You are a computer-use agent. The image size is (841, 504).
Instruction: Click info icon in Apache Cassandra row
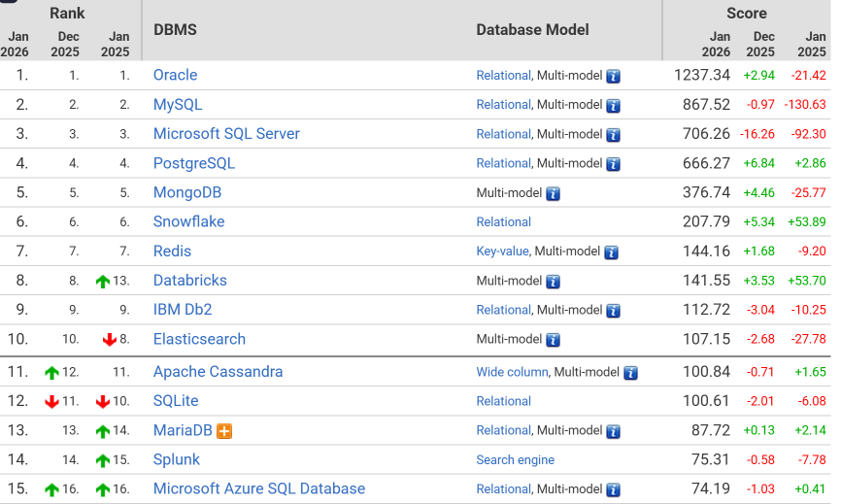pyautogui.click(x=630, y=373)
